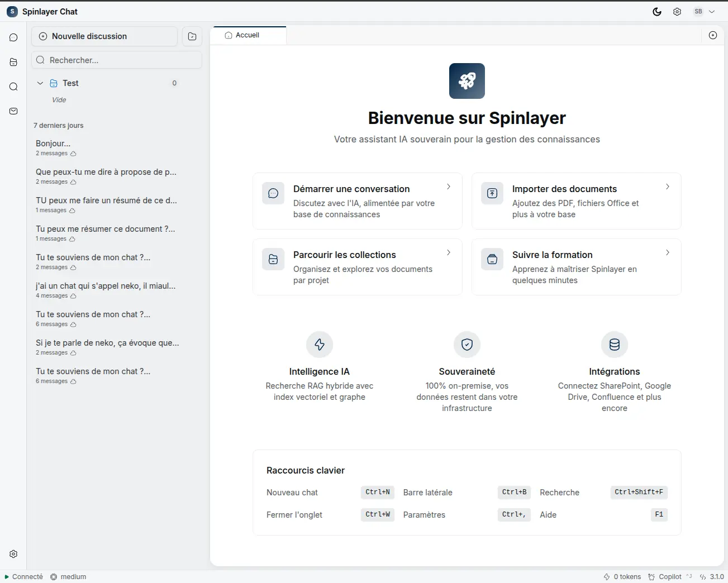Create a new folder with folder-plus icon

pos(192,36)
